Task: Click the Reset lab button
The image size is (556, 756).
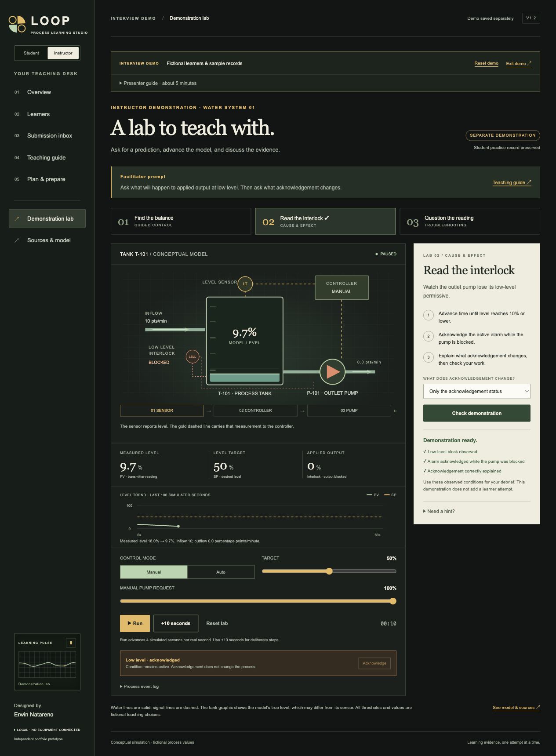Action: click(217, 623)
